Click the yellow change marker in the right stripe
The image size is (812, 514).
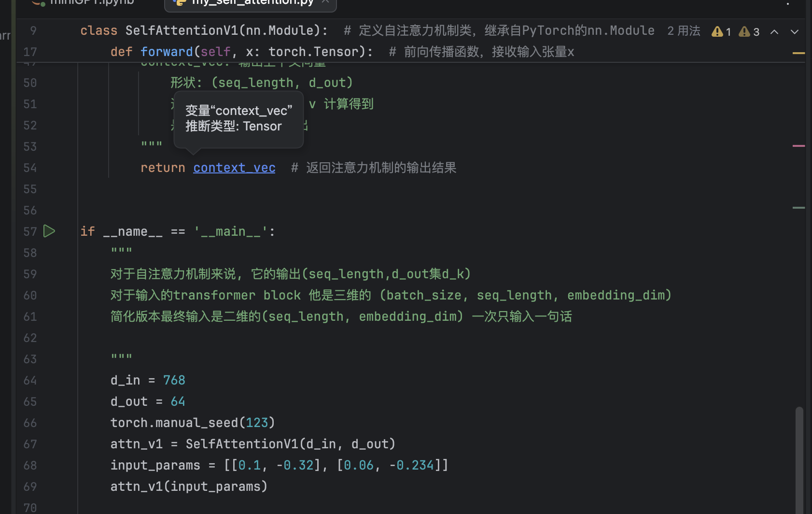[800, 53]
